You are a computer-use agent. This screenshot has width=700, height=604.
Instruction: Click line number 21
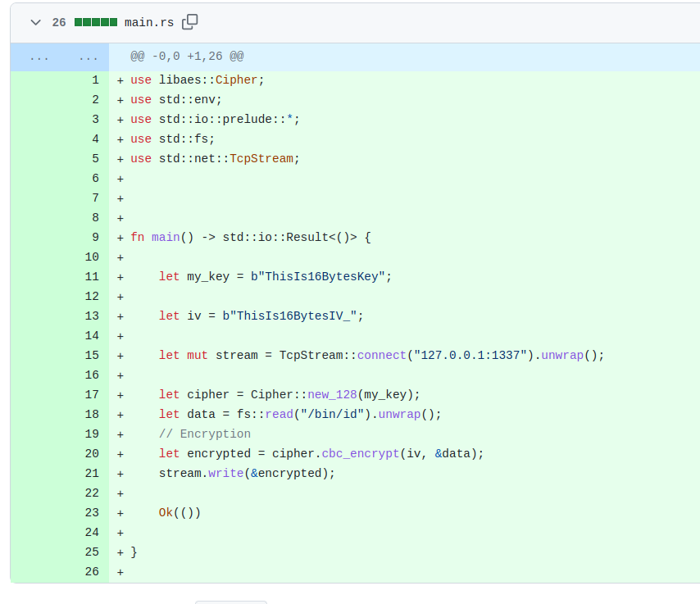(92, 473)
